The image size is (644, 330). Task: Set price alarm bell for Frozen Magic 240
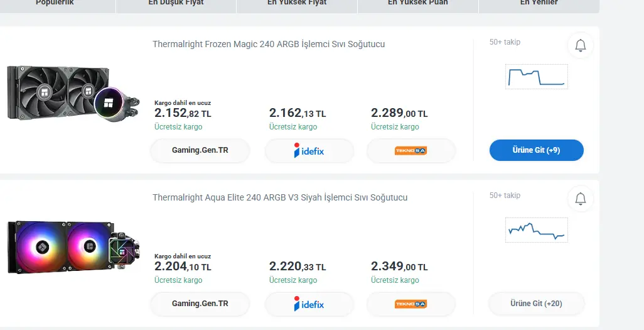coord(581,45)
